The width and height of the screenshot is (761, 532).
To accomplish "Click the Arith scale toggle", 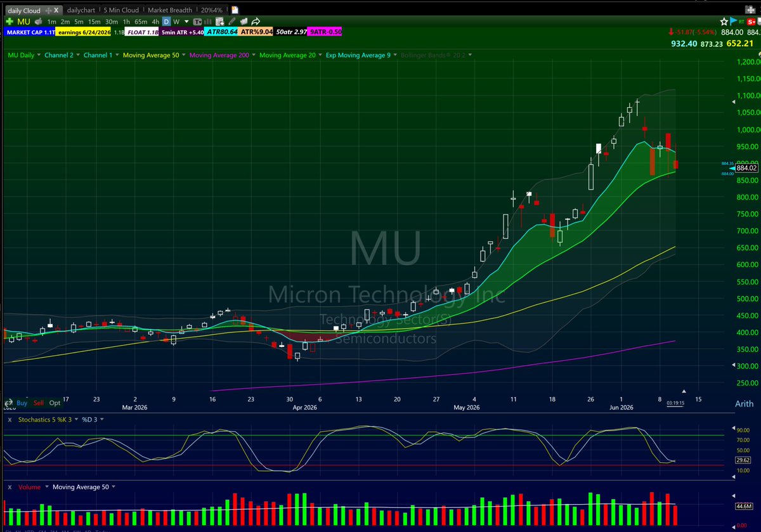I will point(744,404).
